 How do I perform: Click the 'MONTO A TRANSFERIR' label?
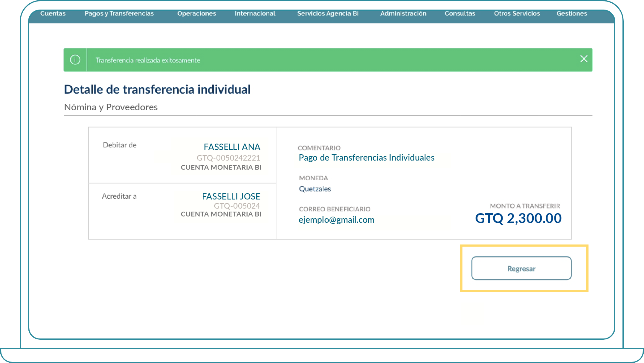(525, 206)
